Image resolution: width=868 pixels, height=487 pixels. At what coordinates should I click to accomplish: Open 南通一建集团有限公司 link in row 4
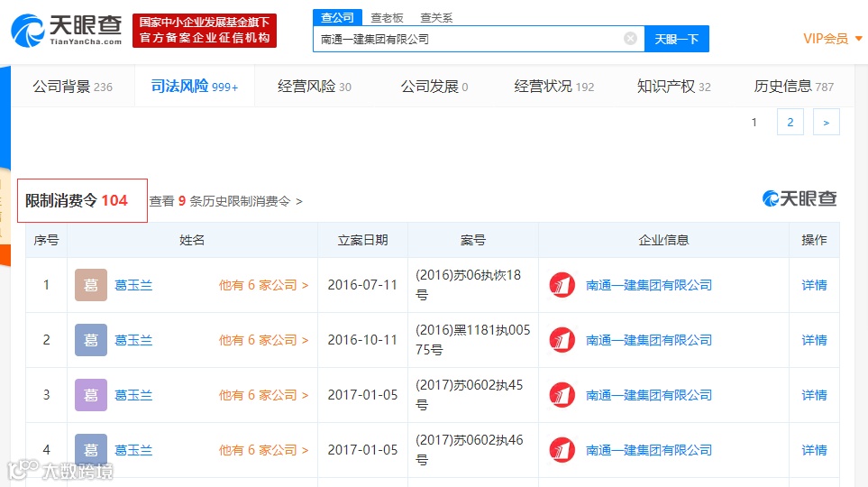click(x=649, y=450)
